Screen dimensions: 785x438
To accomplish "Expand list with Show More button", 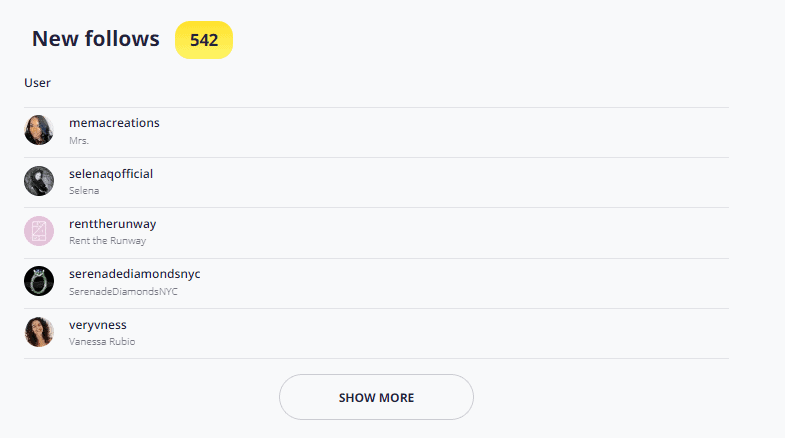I will pos(376,397).
